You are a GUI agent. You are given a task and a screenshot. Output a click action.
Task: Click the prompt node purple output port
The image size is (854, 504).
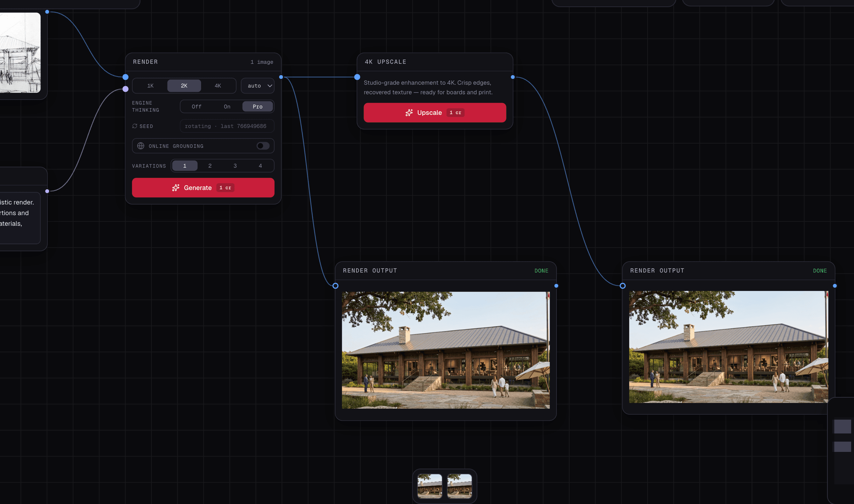(x=47, y=191)
